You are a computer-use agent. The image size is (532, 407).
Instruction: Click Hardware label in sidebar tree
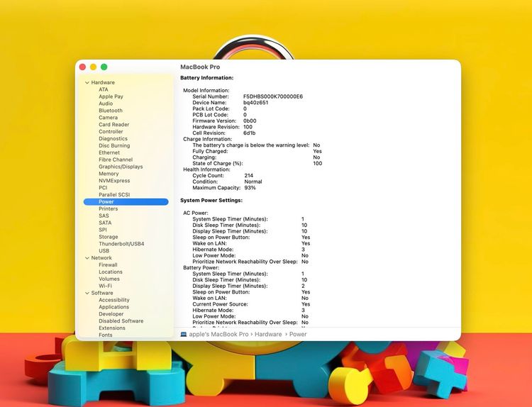point(103,82)
